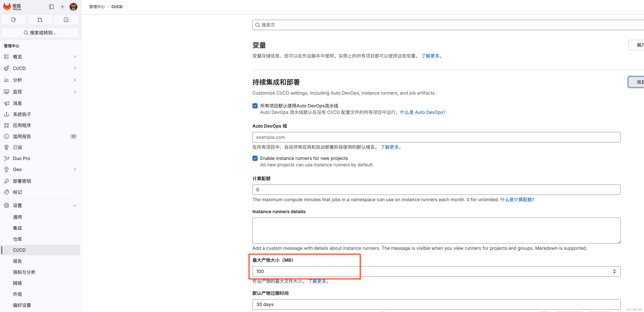This screenshot has width=644, height=312.
Task: Click the plus create-new icon
Action: click(x=62, y=7)
